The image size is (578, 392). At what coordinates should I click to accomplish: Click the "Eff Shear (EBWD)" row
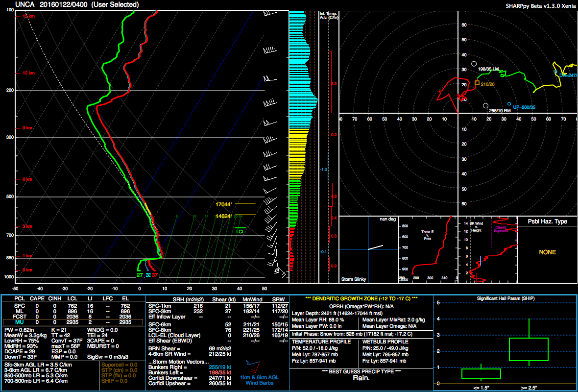217,341
